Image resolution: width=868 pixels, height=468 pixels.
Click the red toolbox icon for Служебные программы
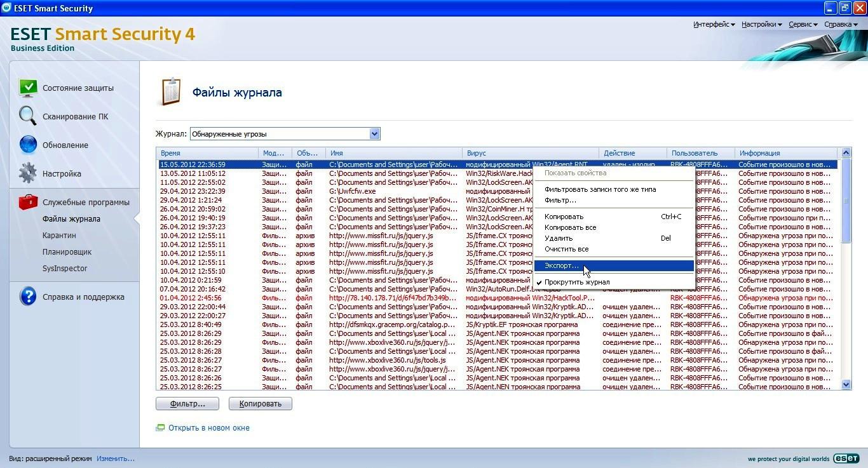(x=28, y=202)
